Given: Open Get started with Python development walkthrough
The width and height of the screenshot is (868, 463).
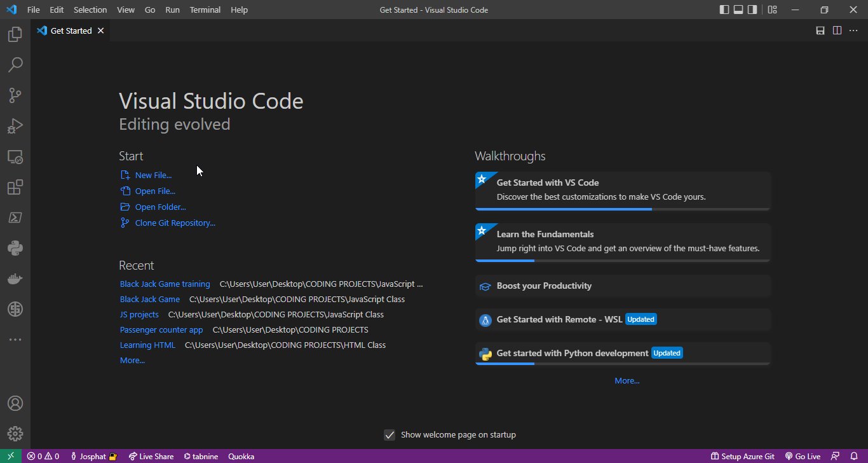Looking at the screenshot, I should (623, 353).
